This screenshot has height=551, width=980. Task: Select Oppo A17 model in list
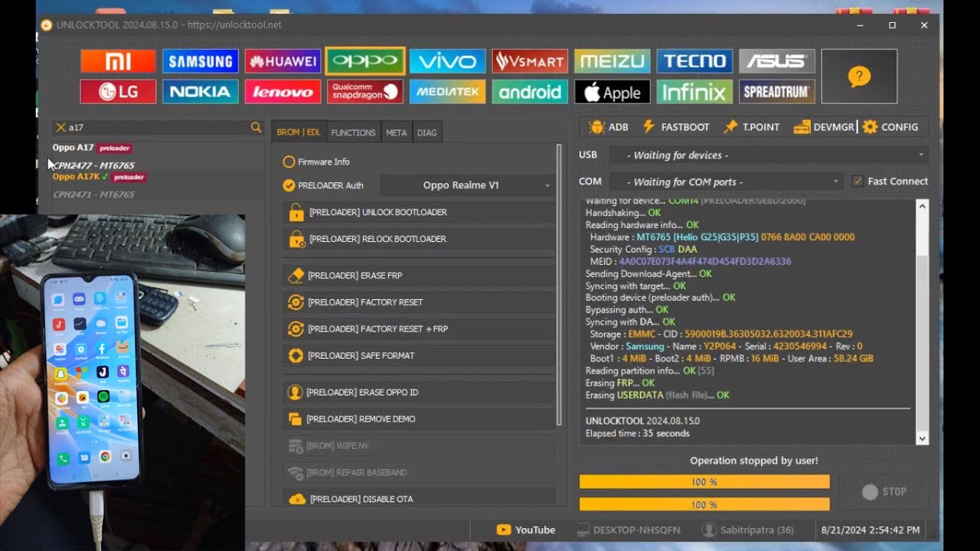(x=92, y=148)
